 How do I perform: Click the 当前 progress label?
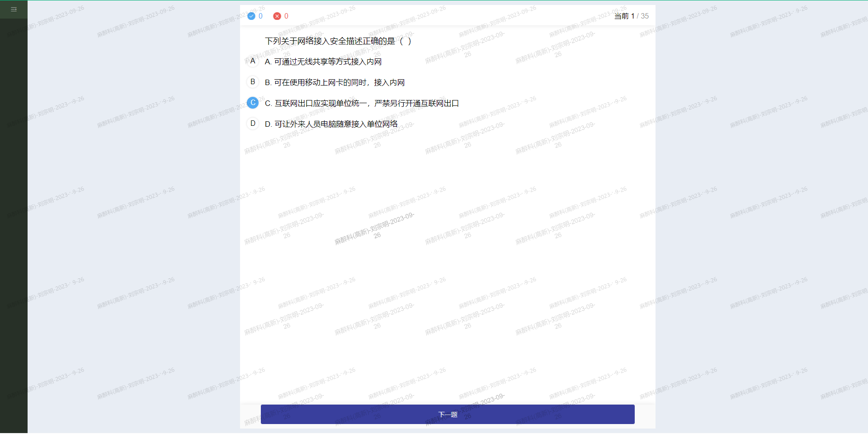[x=621, y=16]
